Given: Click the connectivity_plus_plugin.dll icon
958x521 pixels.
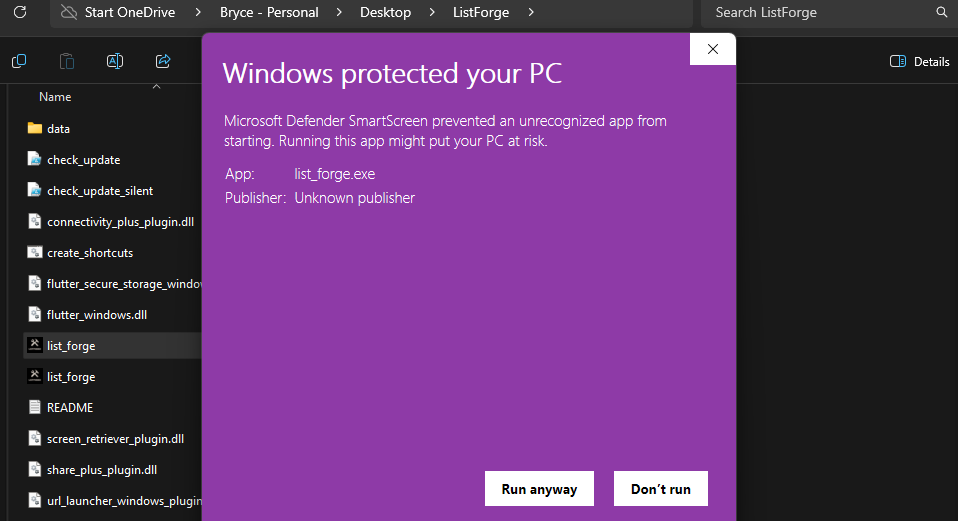Looking at the screenshot, I should pyautogui.click(x=35, y=221).
